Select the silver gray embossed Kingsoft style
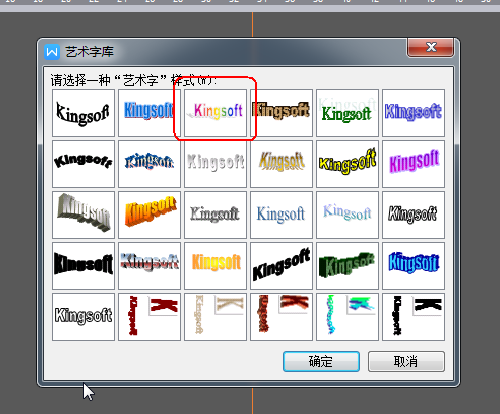The height and width of the screenshot is (414, 500). [x=215, y=164]
